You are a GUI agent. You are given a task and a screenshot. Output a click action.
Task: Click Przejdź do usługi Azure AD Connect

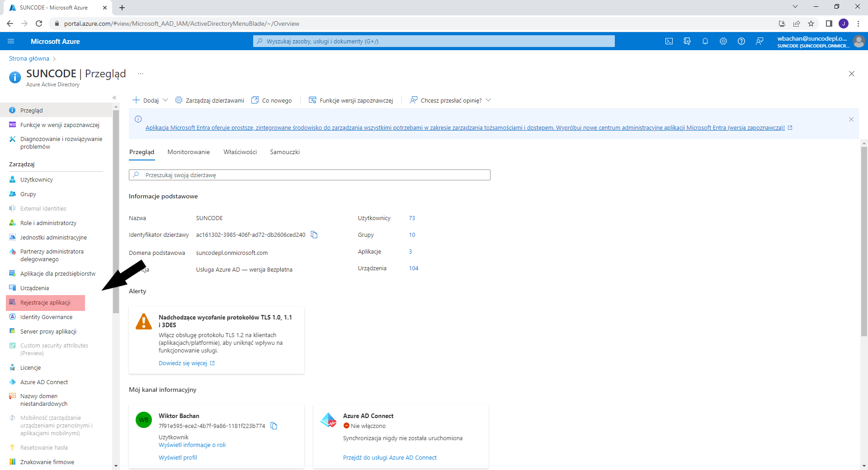(x=390, y=457)
